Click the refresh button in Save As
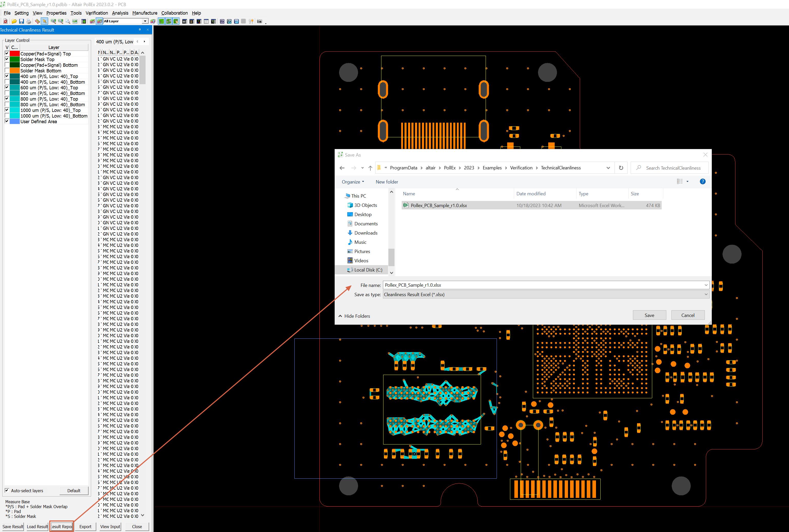Image resolution: width=789 pixels, height=532 pixels. point(621,168)
